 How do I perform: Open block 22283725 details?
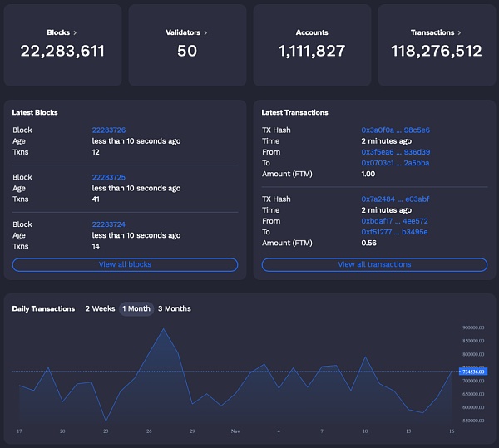tap(109, 178)
